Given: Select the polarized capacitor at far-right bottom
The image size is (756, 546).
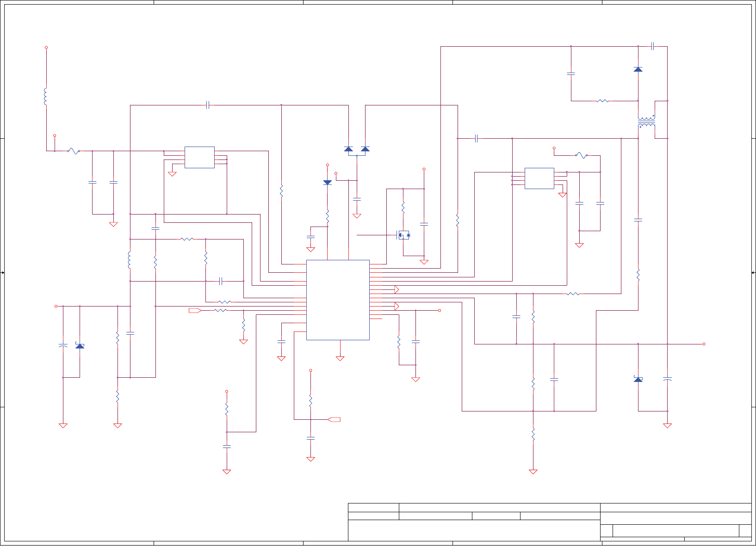Looking at the screenshot, I should pos(667,379).
